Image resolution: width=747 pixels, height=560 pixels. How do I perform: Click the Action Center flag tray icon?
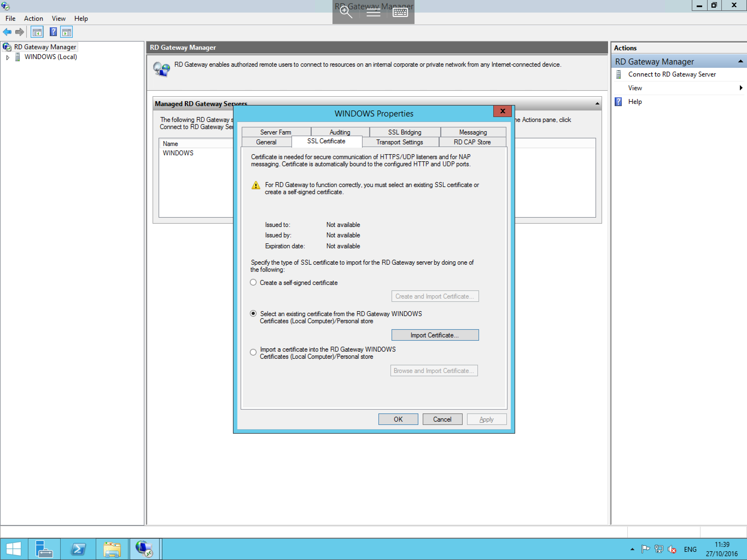pos(645,549)
